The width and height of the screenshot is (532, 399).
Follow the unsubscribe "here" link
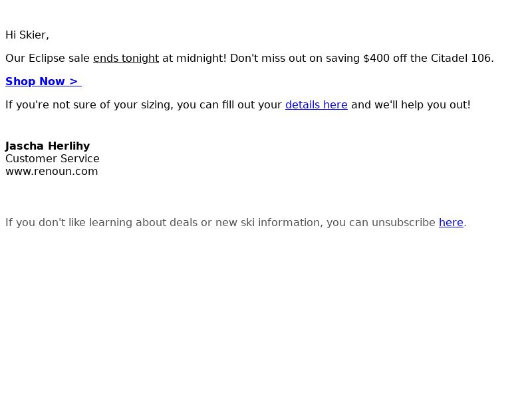tap(451, 222)
